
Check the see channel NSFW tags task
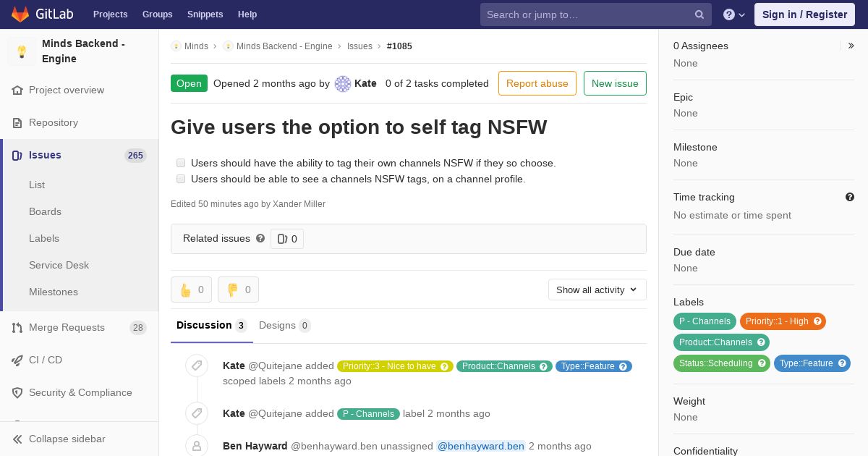pyautogui.click(x=181, y=179)
